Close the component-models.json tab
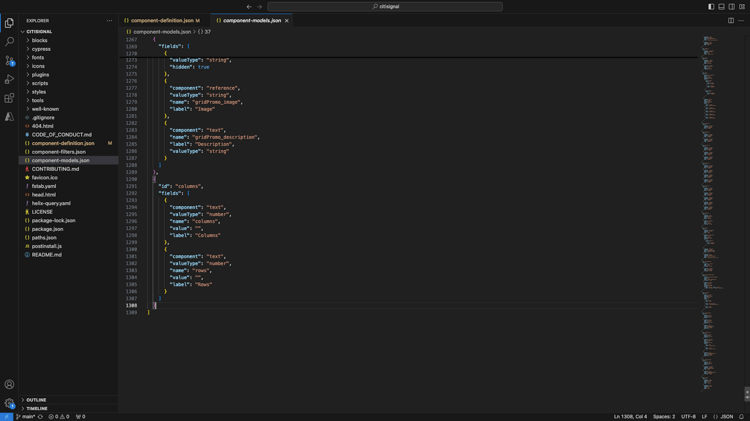This screenshot has width=750, height=421. click(287, 21)
